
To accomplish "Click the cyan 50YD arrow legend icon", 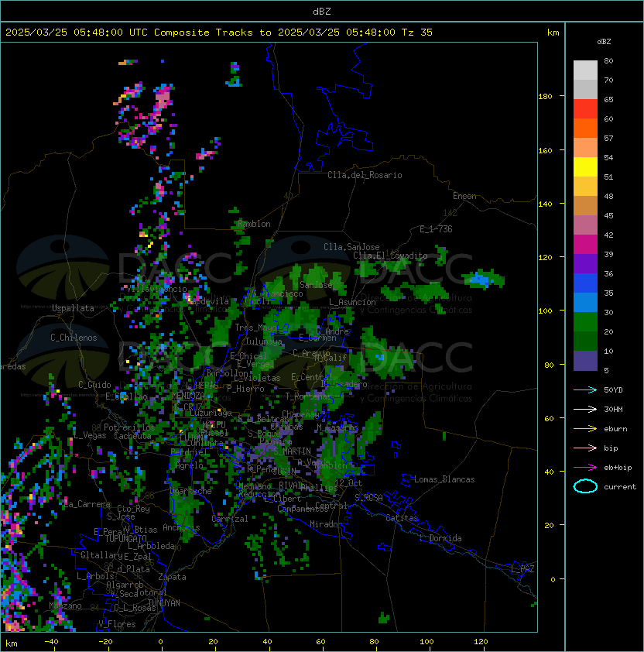I will click(x=585, y=390).
